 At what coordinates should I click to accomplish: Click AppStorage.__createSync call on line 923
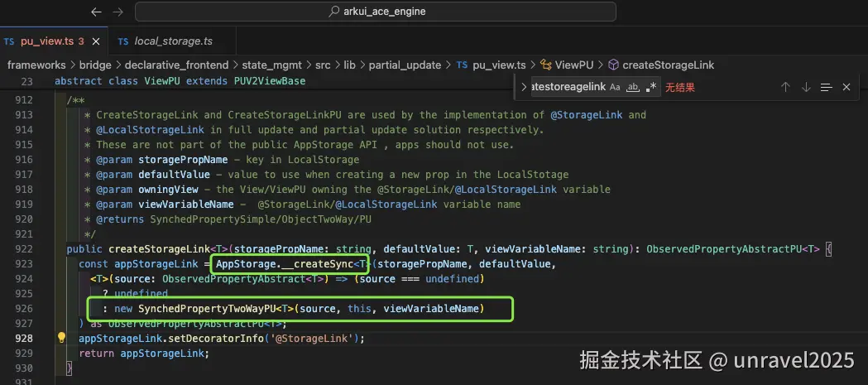pyautogui.click(x=285, y=263)
